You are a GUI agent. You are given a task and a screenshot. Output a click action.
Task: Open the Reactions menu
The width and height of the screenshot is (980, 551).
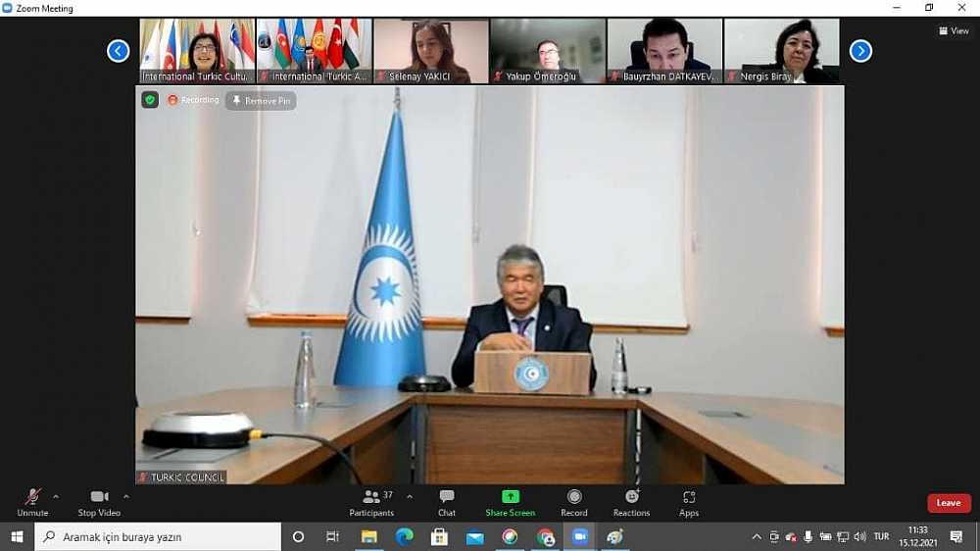click(631, 502)
